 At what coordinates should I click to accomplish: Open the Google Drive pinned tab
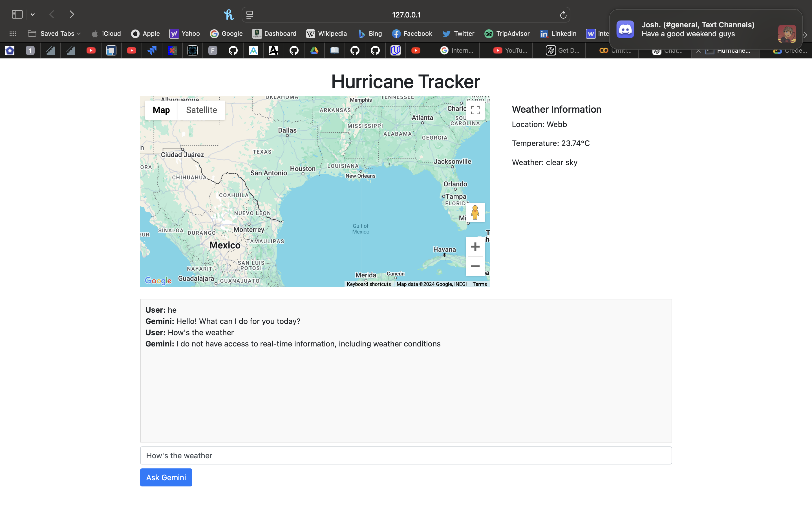coord(314,50)
